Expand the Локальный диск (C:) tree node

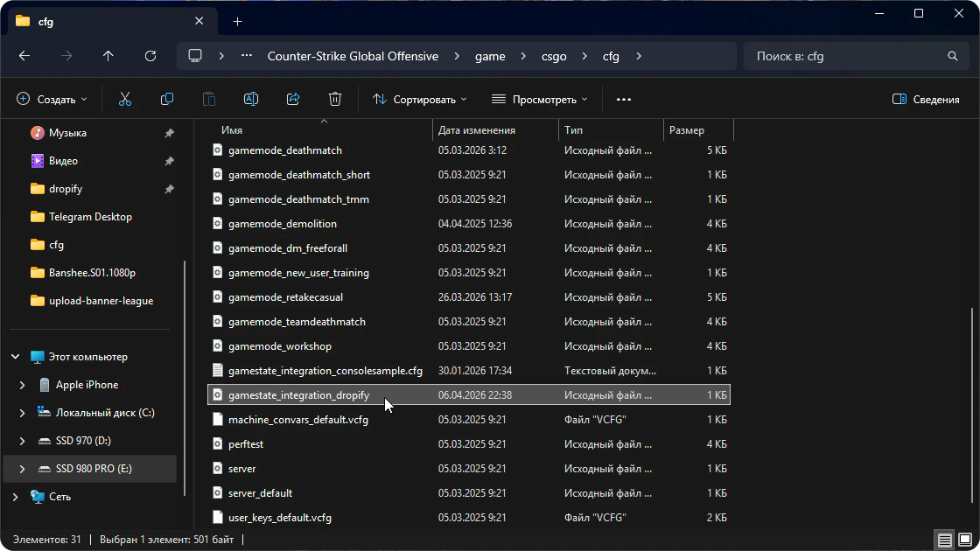click(22, 413)
